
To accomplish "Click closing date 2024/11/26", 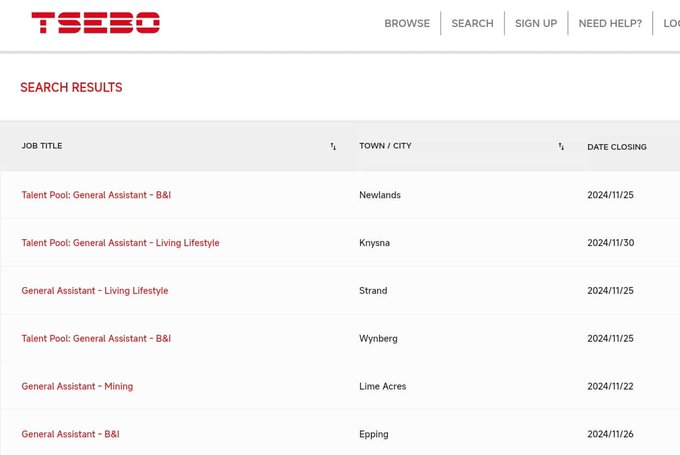I will [x=611, y=434].
